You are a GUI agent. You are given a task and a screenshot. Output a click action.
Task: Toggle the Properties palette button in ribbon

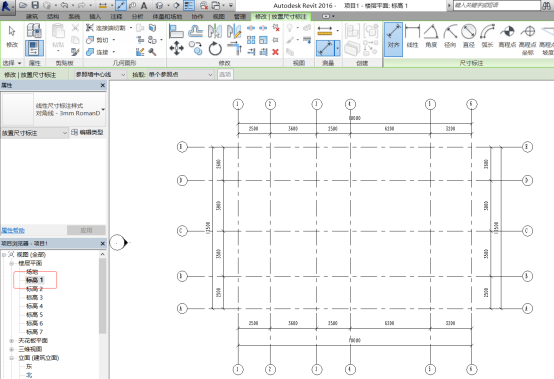(x=34, y=48)
